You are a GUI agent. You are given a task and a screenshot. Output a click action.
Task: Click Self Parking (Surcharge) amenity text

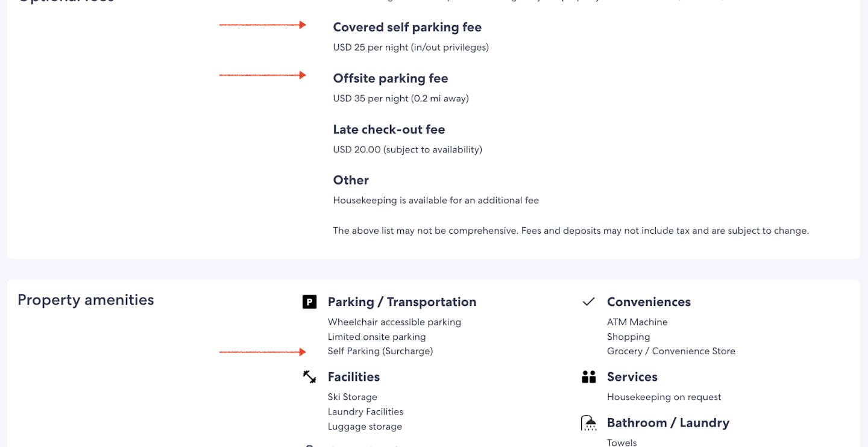[x=380, y=351]
